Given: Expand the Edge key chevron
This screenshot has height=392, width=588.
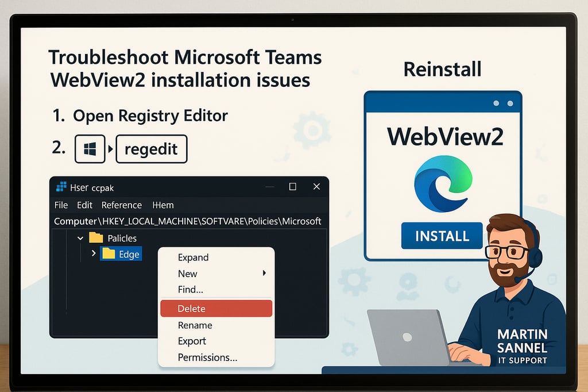Looking at the screenshot, I should pos(94,253).
